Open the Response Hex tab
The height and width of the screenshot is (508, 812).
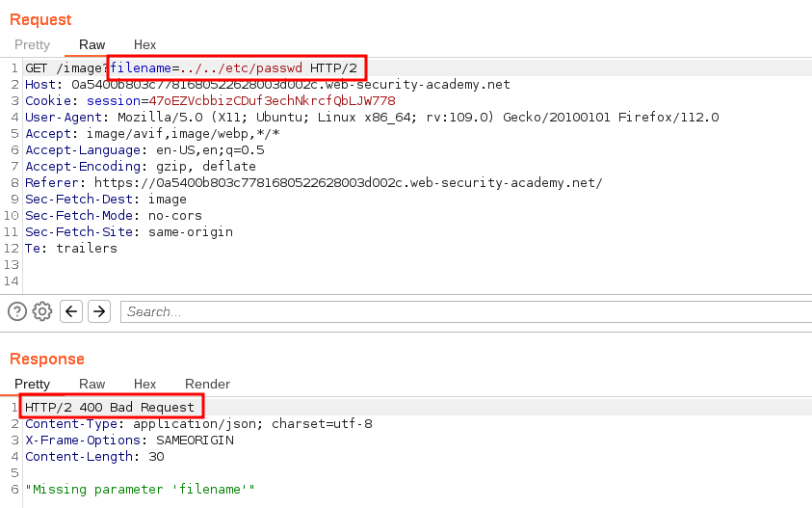144,384
